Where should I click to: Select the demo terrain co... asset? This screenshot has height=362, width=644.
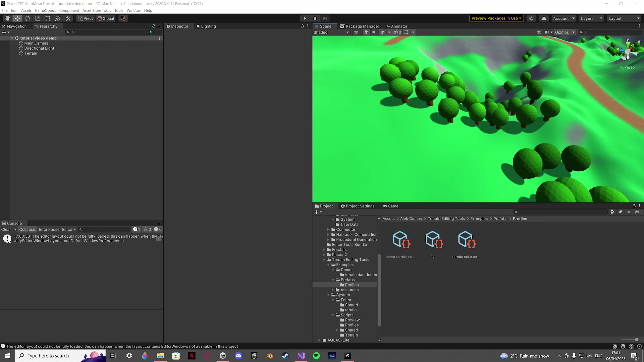coord(400,244)
